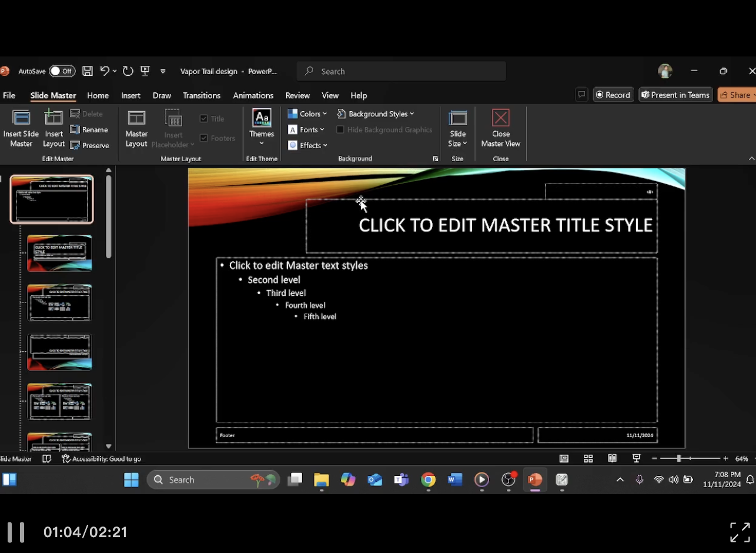Click Present in Teams button
This screenshot has width=756, height=553.
click(x=675, y=95)
